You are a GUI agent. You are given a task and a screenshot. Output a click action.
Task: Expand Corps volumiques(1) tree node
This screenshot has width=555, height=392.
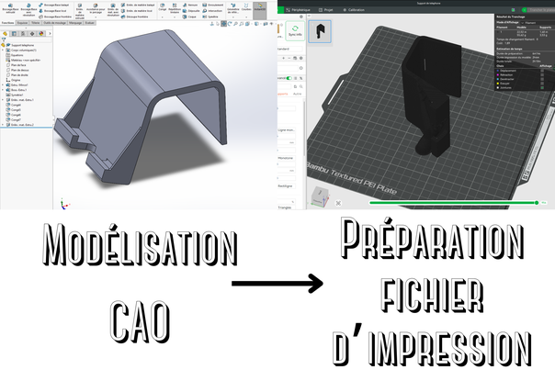tap(3, 50)
